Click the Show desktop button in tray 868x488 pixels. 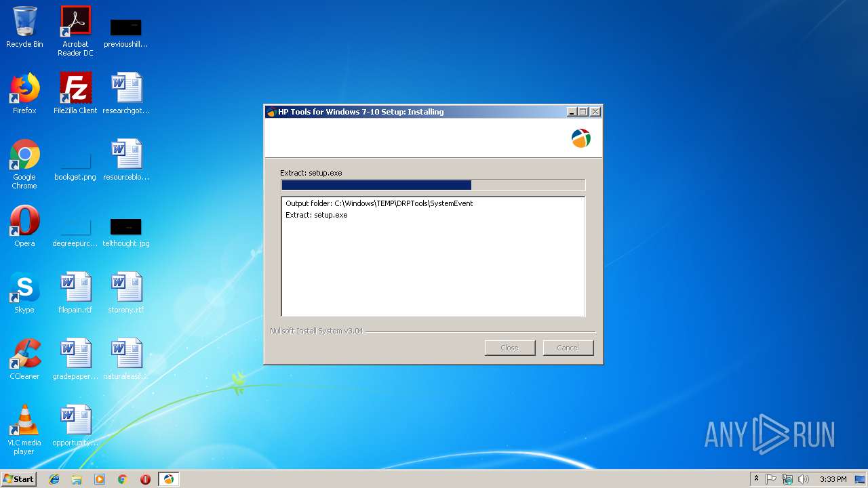[860, 479]
